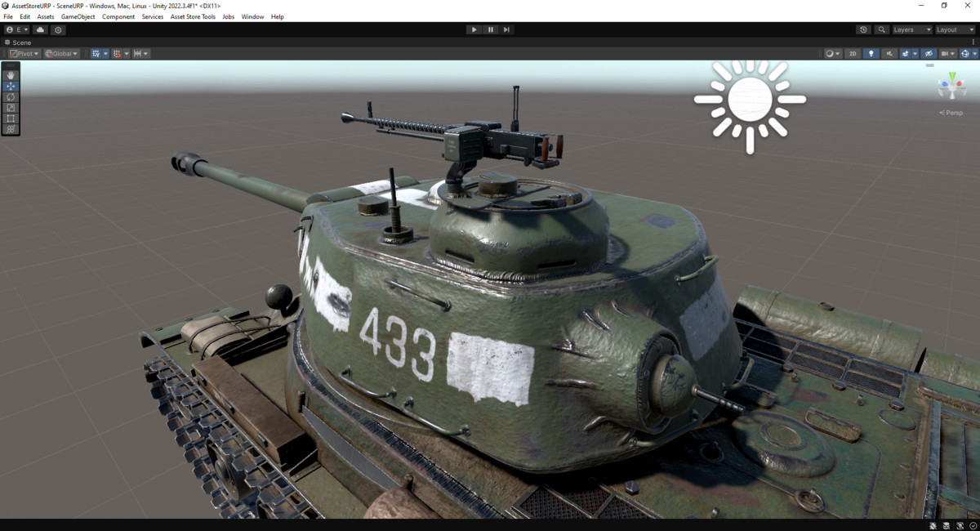This screenshot has height=531, width=980.
Task: Select the Rotate tool
Action: pyautogui.click(x=10, y=97)
